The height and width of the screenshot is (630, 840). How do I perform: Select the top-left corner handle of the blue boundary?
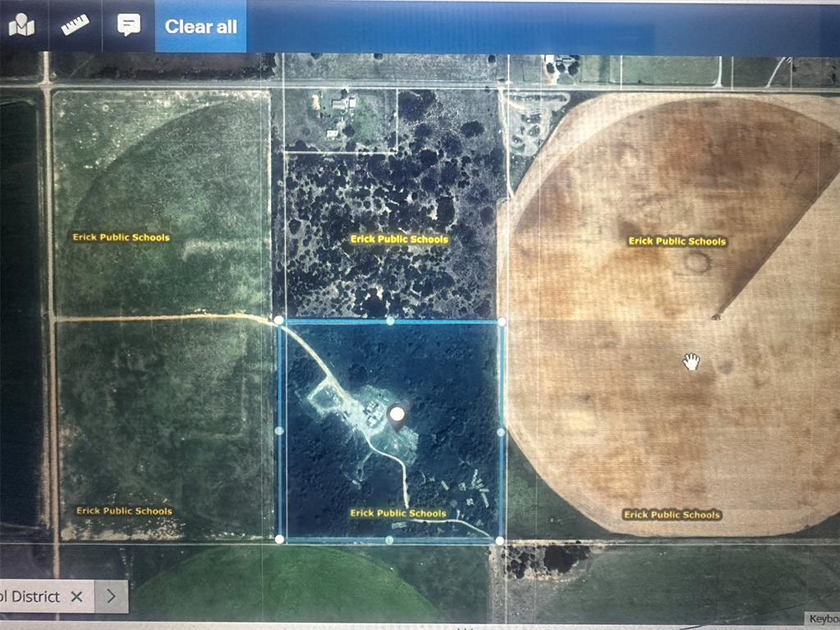(x=278, y=320)
